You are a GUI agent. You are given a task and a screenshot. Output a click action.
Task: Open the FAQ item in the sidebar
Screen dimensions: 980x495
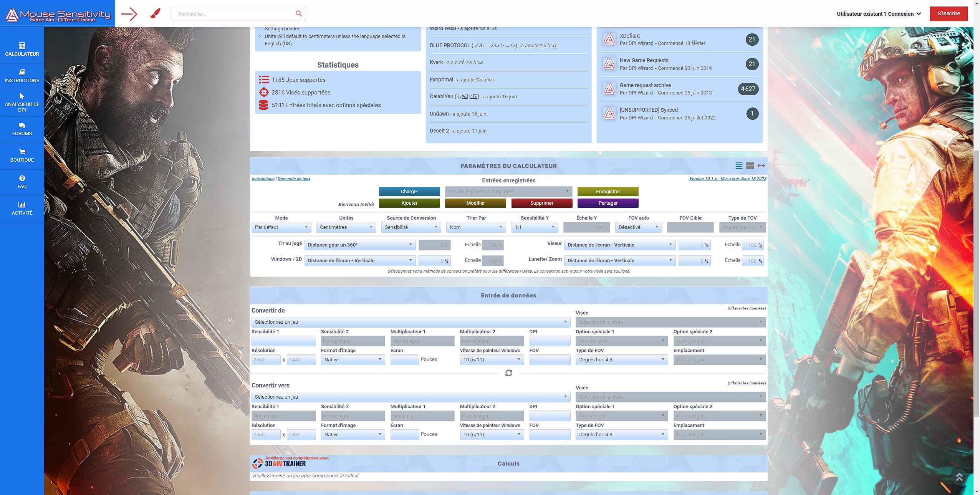22,181
